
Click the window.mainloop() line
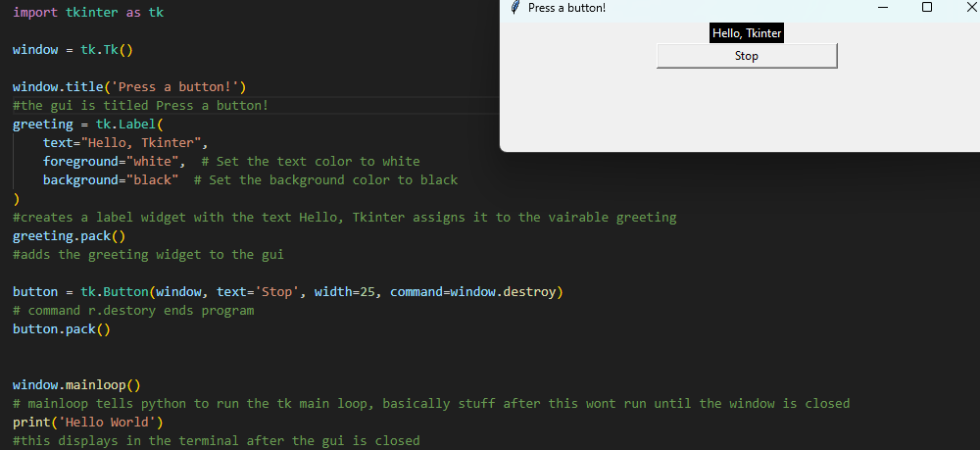(76, 385)
